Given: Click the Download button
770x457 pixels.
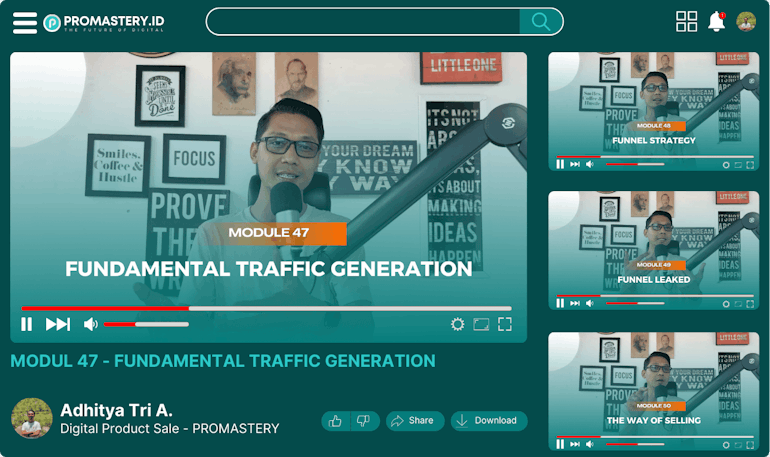Looking at the screenshot, I should click(x=488, y=421).
